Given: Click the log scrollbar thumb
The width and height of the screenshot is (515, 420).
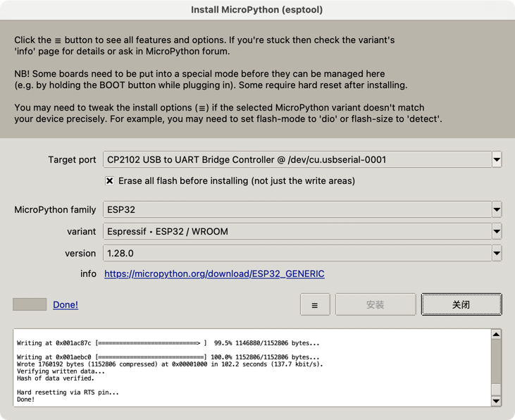Looking at the screenshot, I should (x=496, y=389).
